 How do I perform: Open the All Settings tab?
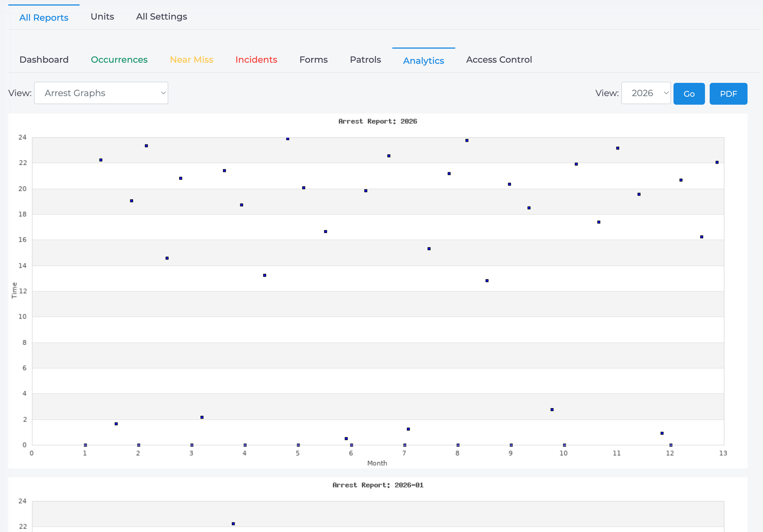pyautogui.click(x=162, y=17)
